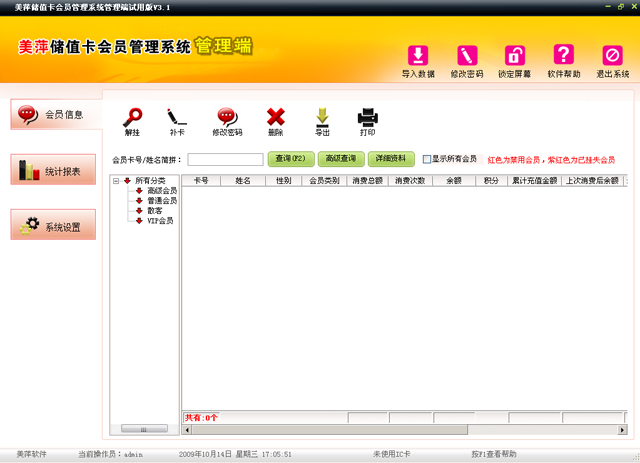Collapse the 所有分类 tree node
The width and height of the screenshot is (640, 463).
point(116,181)
